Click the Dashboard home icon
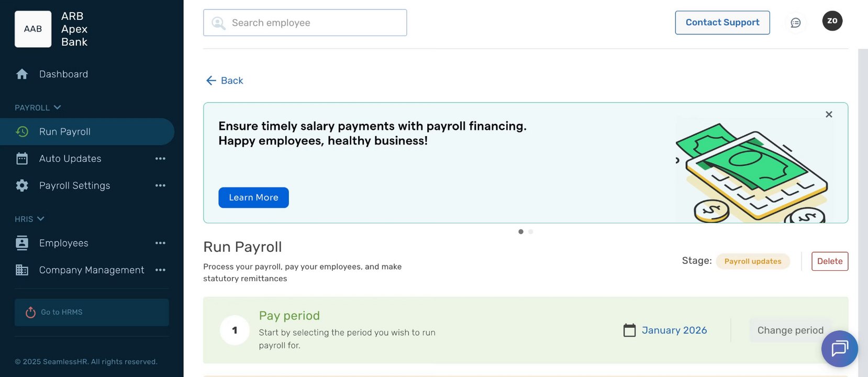Viewport: 868px width, 377px height. (22, 74)
